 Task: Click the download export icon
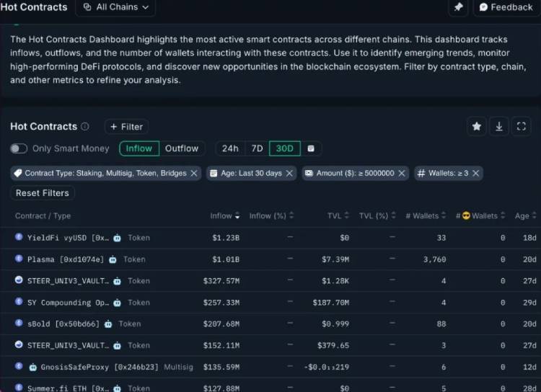pos(499,126)
